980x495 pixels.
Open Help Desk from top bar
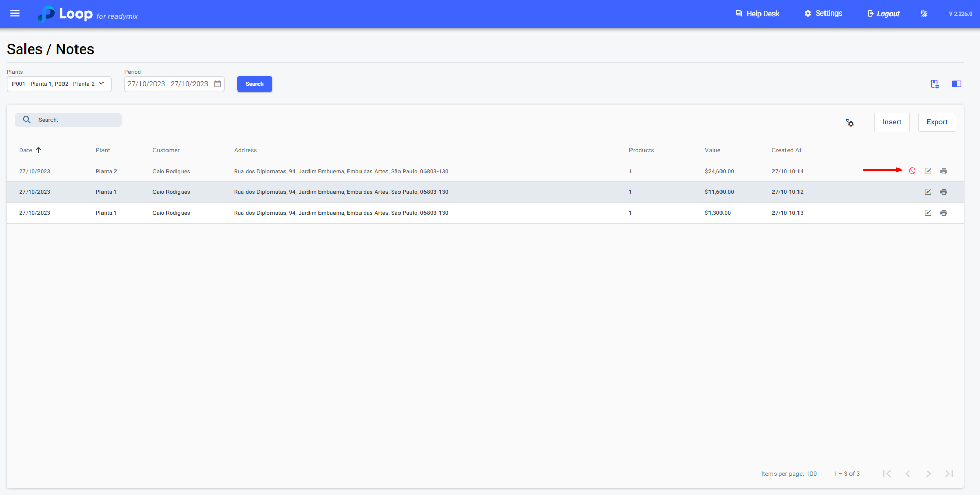757,14
